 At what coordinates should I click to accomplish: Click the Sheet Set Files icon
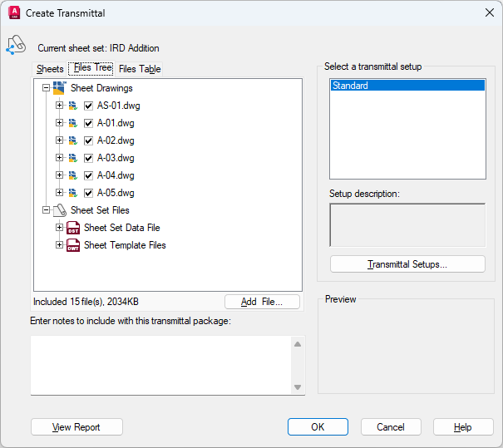click(59, 211)
